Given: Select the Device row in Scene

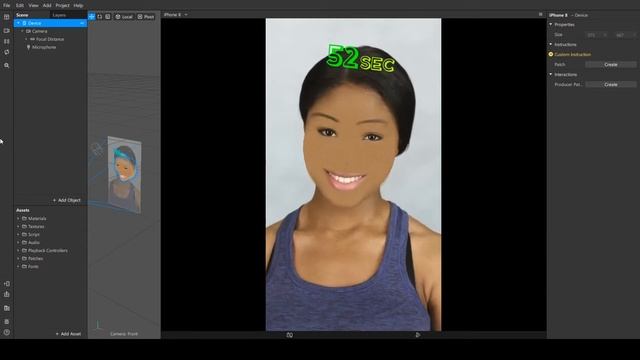Looking at the screenshot, I should pos(51,23).
